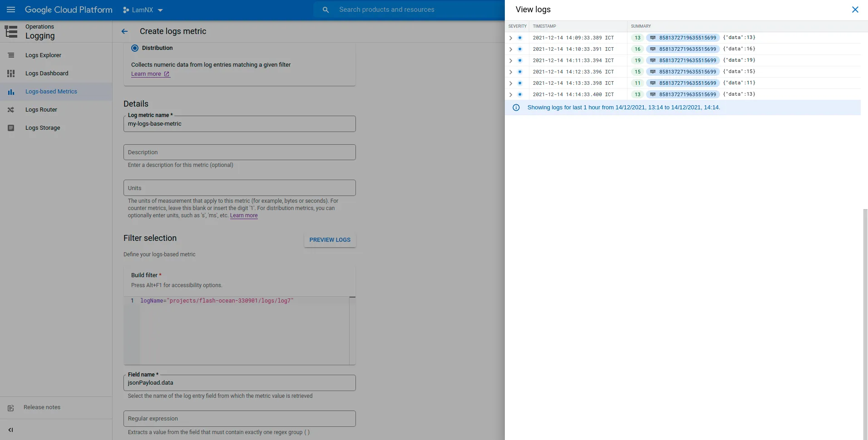
Task: Expand the 14:10:33.391 log entry
Action: [511, 49]
